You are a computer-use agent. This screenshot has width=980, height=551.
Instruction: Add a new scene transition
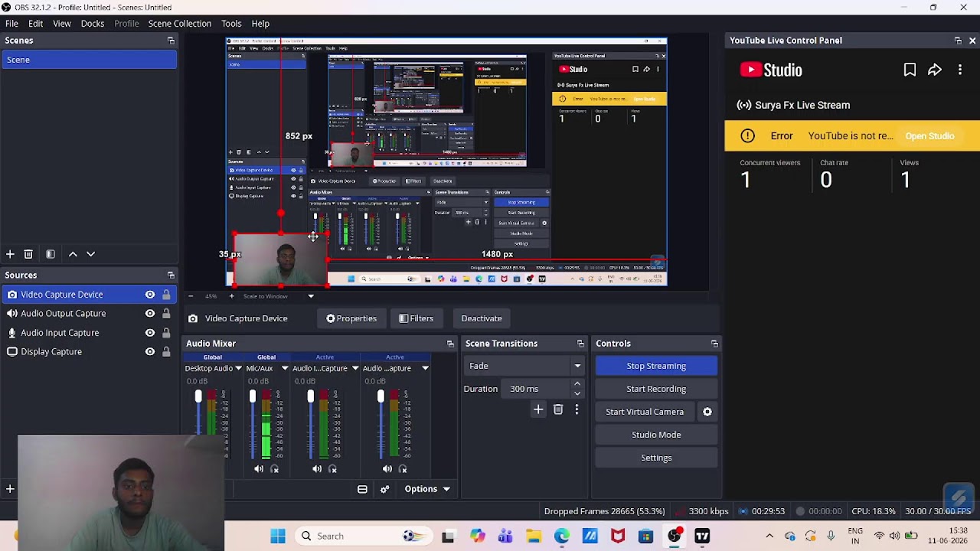pyautogui.click(x=538, y=410)
